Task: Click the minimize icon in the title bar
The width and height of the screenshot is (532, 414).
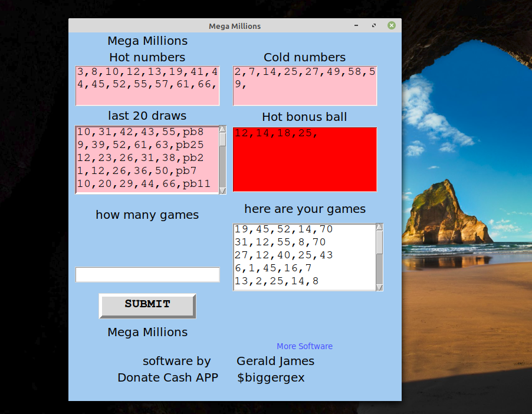Action: pos(355,25)
